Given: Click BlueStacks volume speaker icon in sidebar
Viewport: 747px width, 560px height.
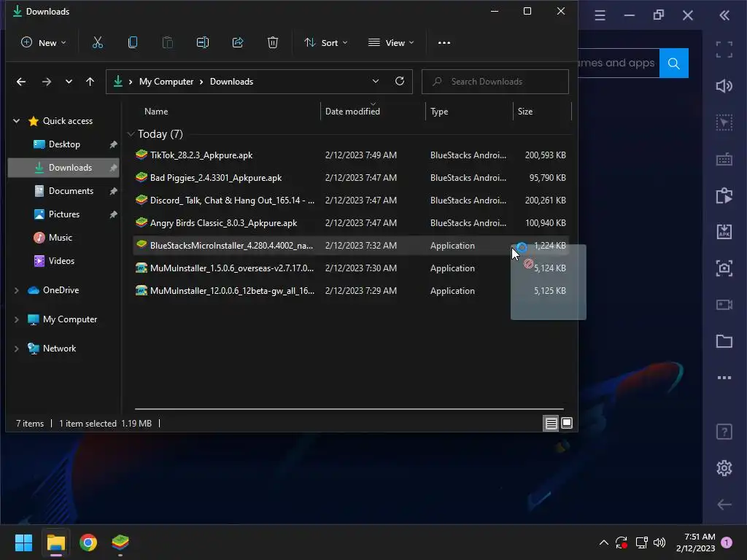Looking at the screenshot, I should (724, 86).
